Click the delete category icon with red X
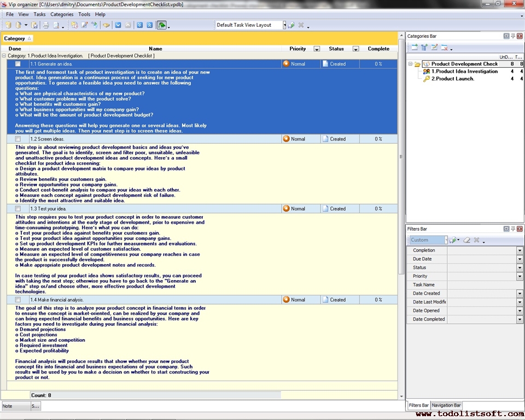 click(445, 48)
